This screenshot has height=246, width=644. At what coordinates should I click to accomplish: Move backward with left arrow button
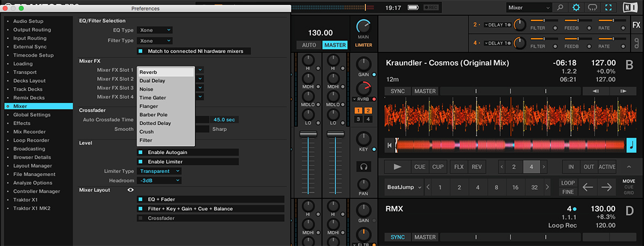(588, 187)
